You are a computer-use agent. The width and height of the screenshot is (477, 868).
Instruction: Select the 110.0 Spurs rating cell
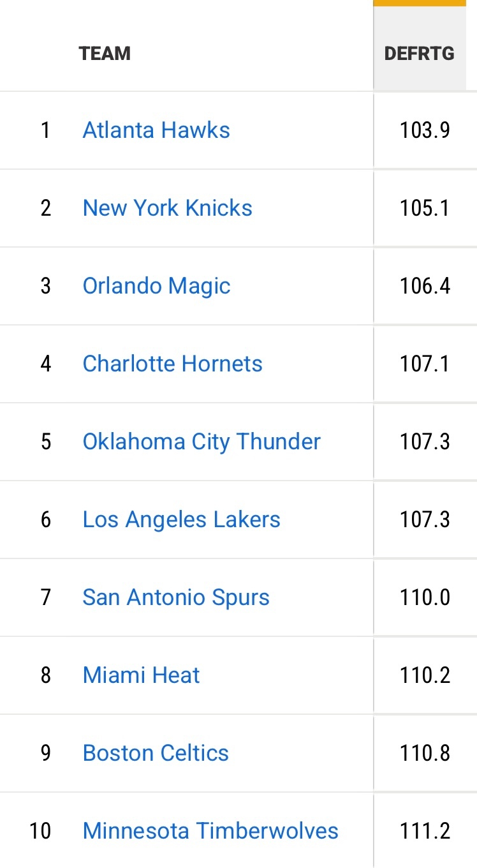pyautogui.click(x=425, y=597)
